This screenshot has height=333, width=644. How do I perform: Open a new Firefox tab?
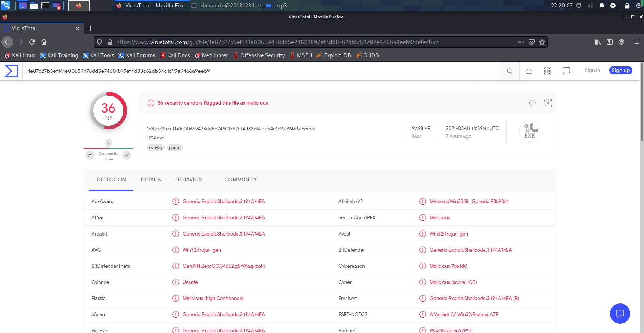(90, 28)
